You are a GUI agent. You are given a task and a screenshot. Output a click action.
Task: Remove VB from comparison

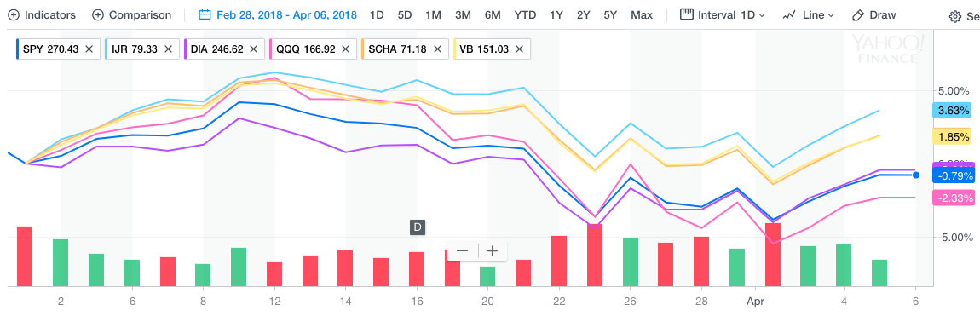click(x=519, y=49)
